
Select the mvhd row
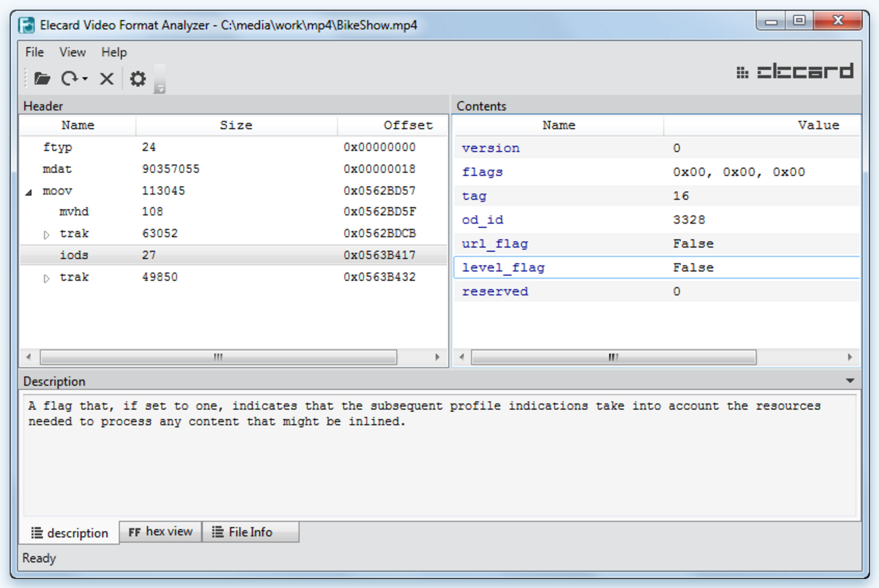pos(233,212)
